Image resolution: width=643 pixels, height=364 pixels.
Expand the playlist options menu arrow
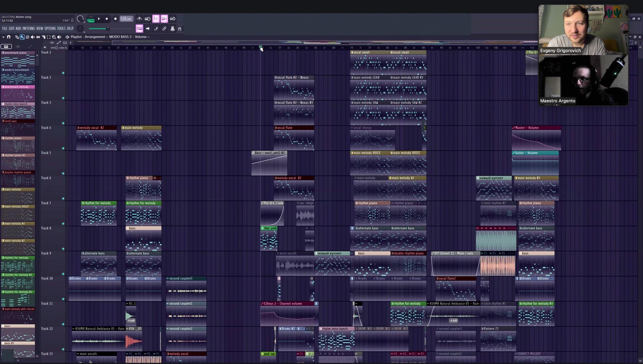click(3, 37)
